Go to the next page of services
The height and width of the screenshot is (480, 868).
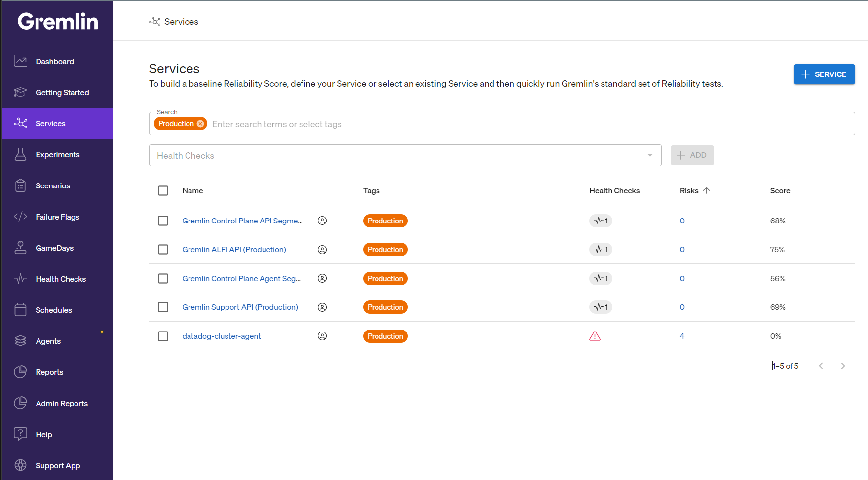tap(843, 366)
